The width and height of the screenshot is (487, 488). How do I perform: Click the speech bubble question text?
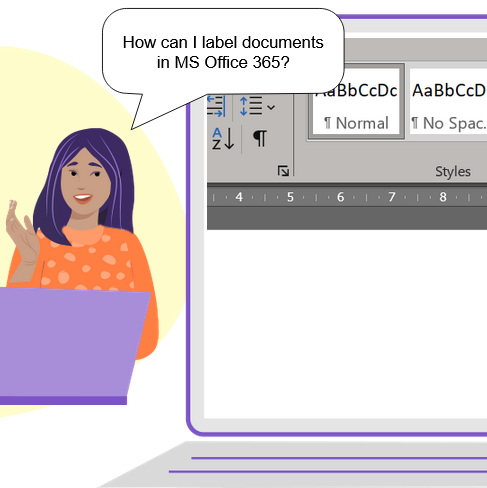point(223,52)
